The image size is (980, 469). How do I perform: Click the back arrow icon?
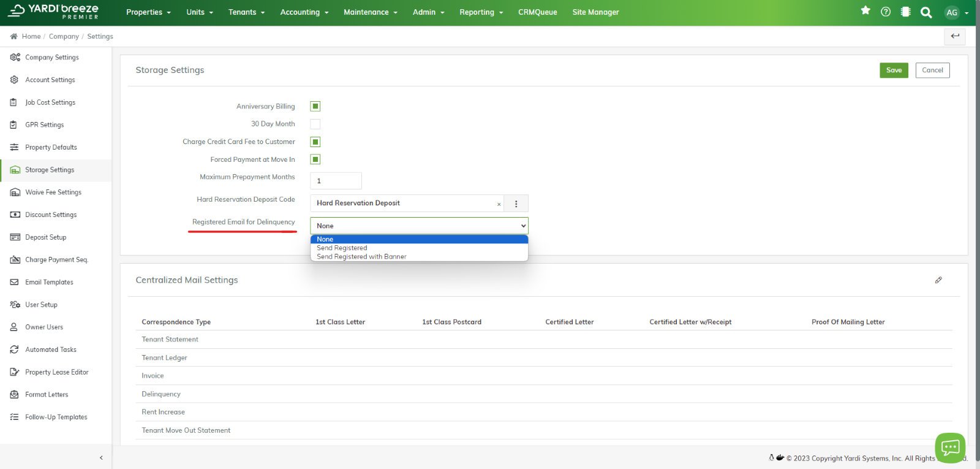coord(955,36)
